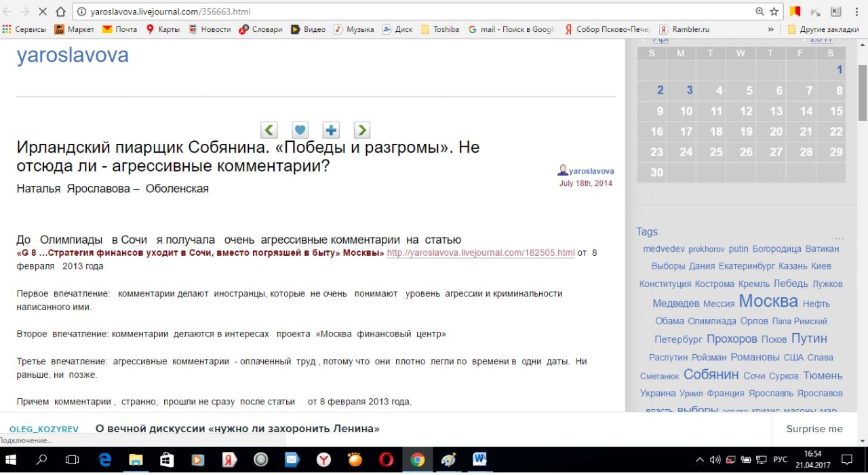The height and width of the screenshot is (475, 868).
Task: Click the blue plus share icon
Action: tap(331, 130)
